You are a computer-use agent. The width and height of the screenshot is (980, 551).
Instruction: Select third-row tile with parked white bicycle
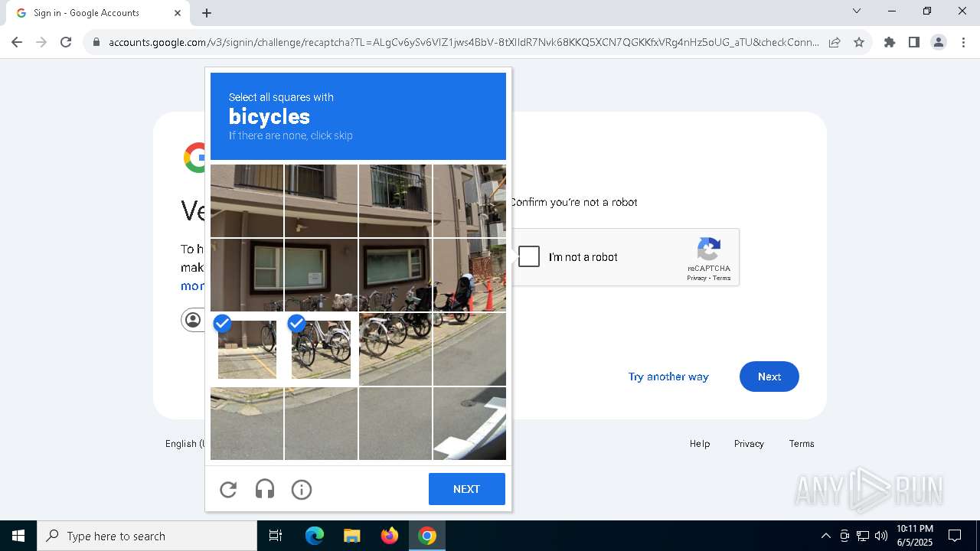(395, 349)
